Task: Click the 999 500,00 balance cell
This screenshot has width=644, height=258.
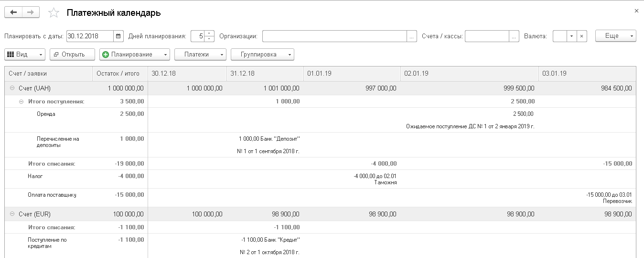Action: (469, 89)
